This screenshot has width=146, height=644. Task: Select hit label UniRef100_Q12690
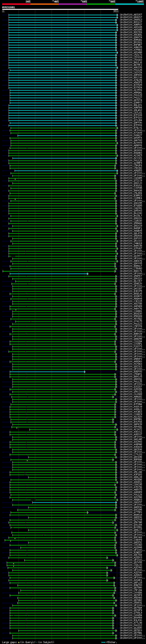click(x=131, y=628)
